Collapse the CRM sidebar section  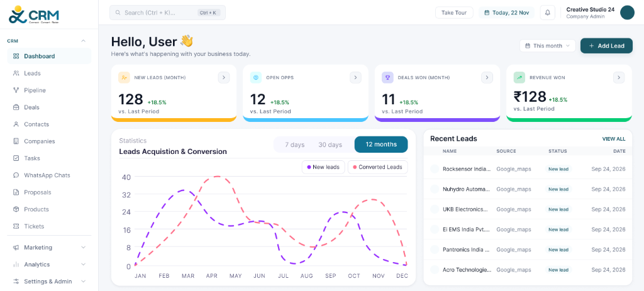click(84, 41)
